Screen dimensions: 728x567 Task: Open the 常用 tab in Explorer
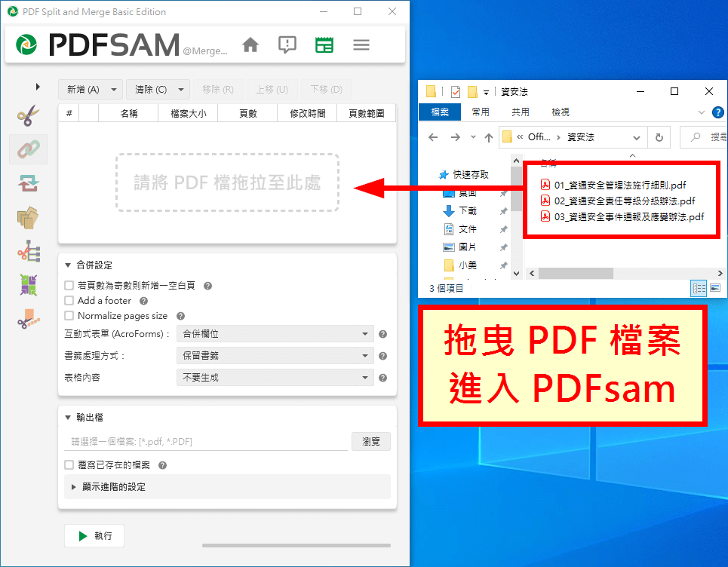[x=481, y=112]
